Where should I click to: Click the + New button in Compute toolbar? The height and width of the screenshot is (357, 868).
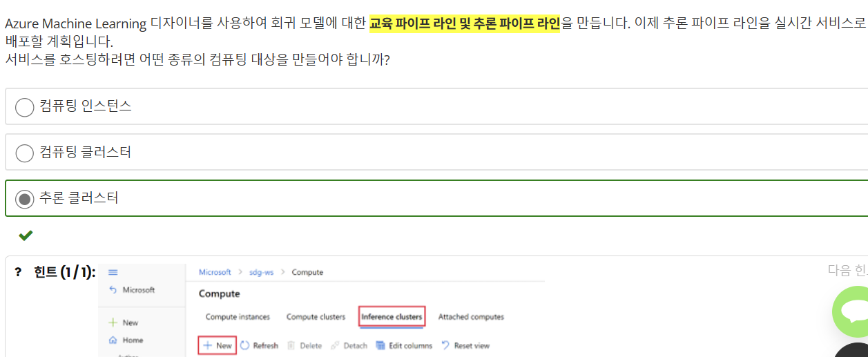(x=218, y=345)
